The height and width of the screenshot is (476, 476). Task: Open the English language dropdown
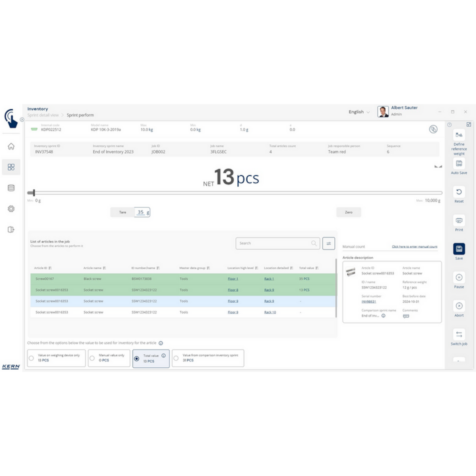coord(358,112)
